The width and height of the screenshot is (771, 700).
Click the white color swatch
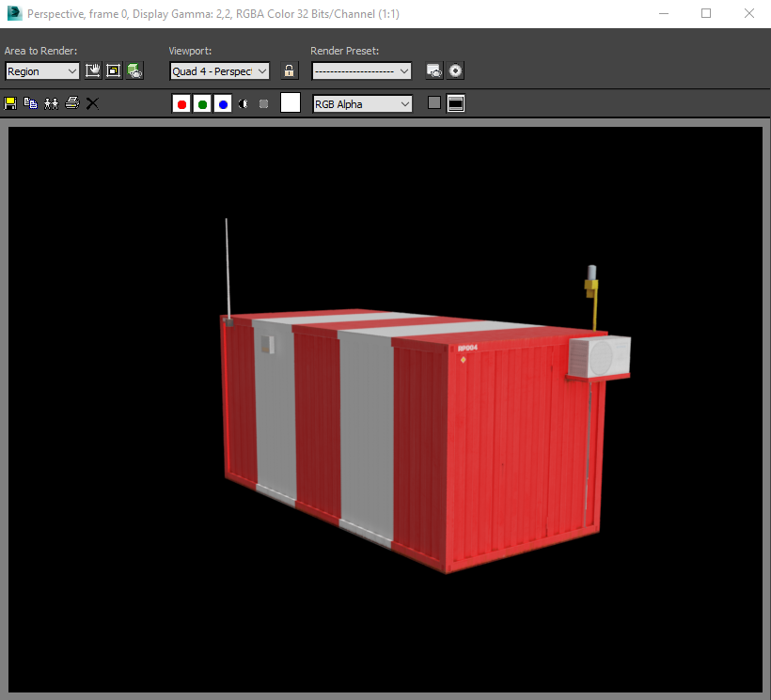[x=291, y=103]
